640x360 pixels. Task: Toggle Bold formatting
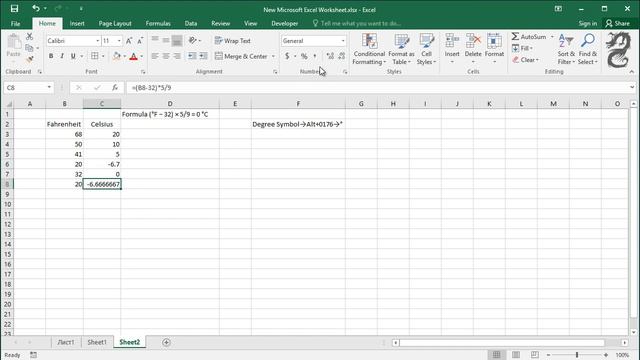pos(51,56)
